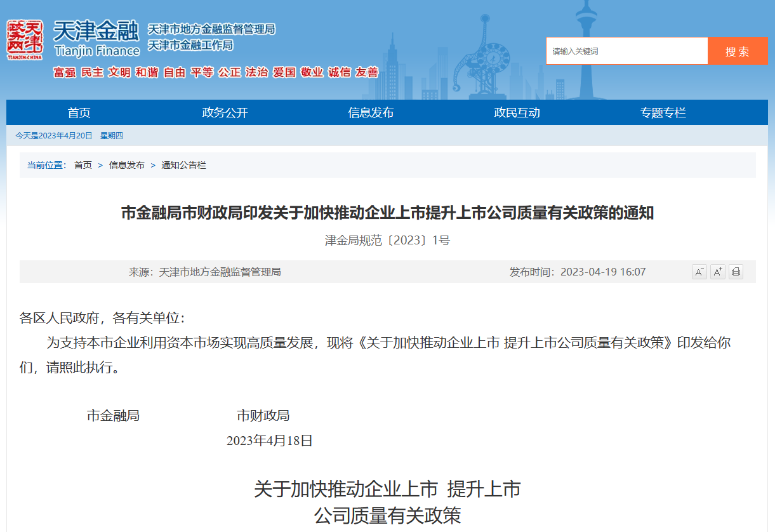Click the Tianjin China red seal logo
The image size is (775, 532).
coord(25,39)
